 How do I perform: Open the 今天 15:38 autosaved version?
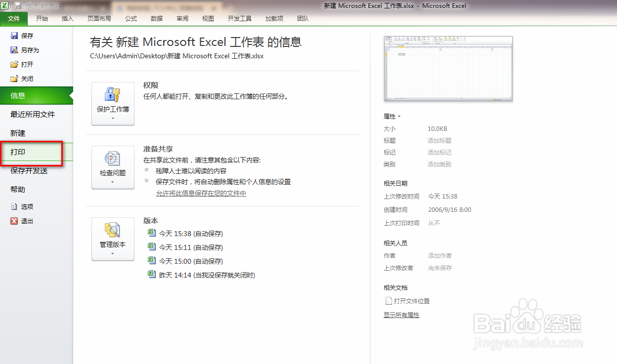tap(185, 233)
